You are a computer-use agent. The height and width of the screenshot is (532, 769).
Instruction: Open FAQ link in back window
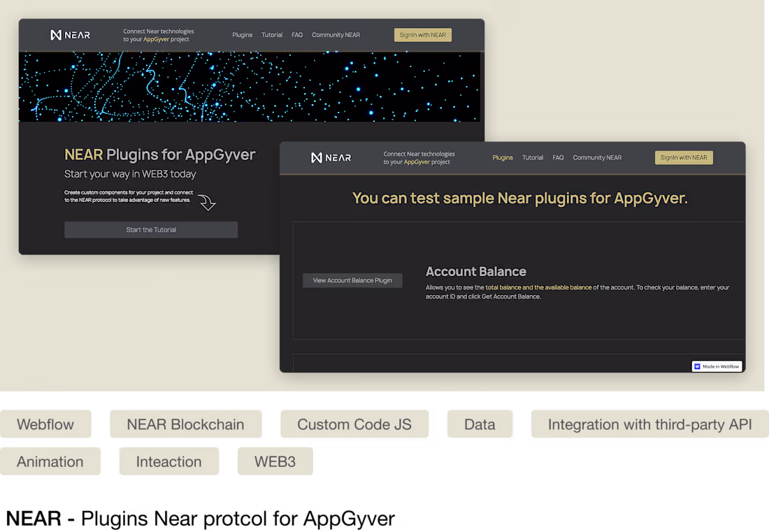(x=297, y=35)
